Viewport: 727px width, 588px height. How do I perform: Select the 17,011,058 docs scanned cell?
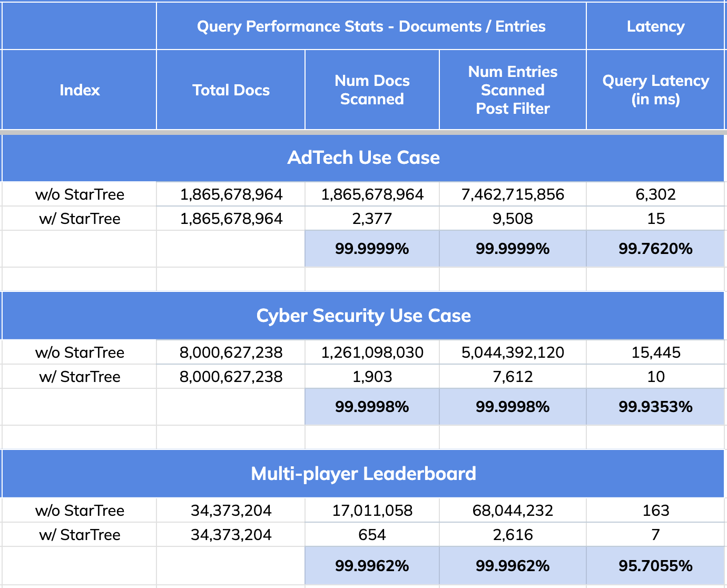372,510
